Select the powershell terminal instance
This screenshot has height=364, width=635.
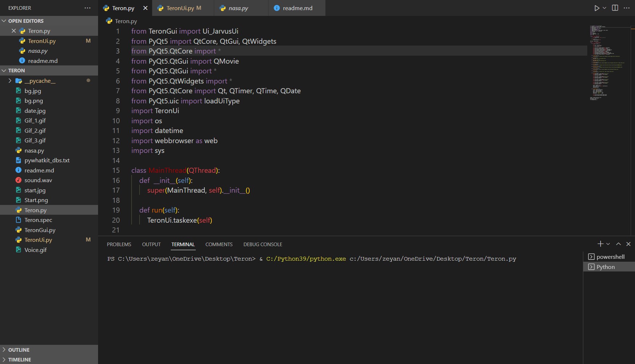point(610,257)
